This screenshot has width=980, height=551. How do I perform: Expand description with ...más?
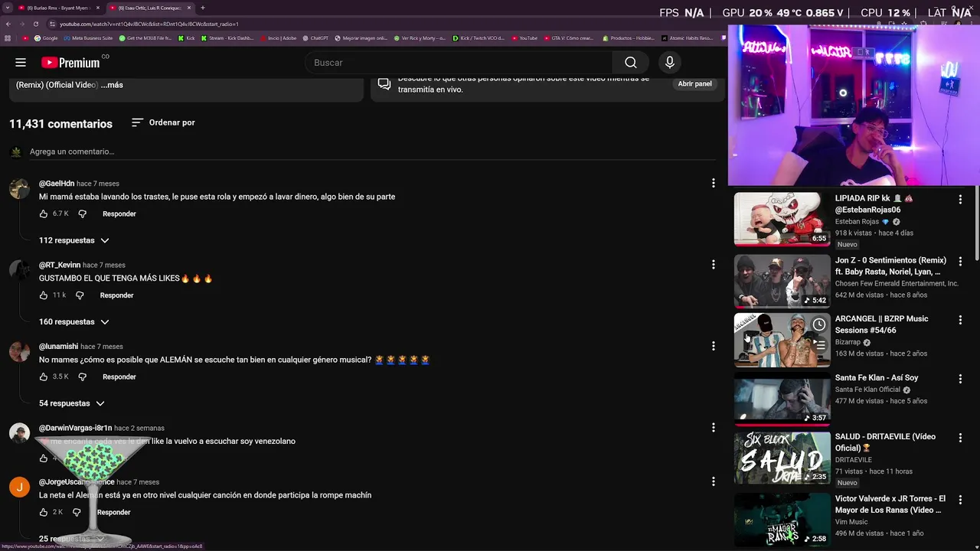112,85
